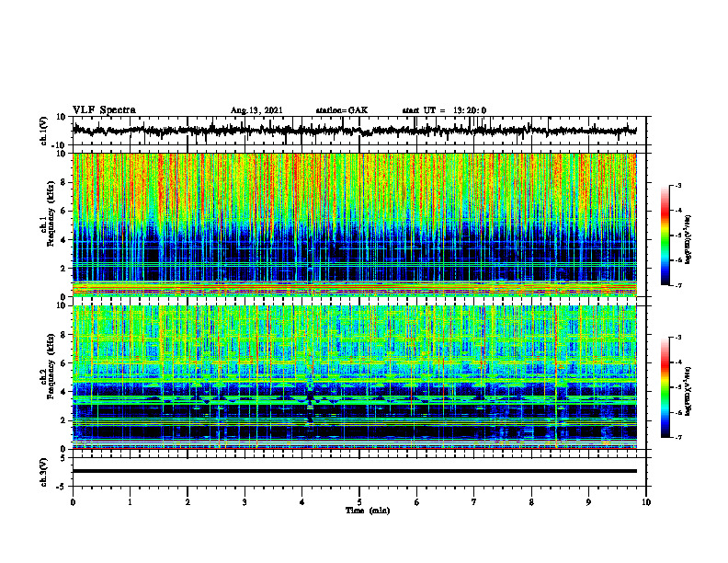This screenshot has height=563, width=728.
Task: Click the "station=GAK" label
Action: coord(342,110)
